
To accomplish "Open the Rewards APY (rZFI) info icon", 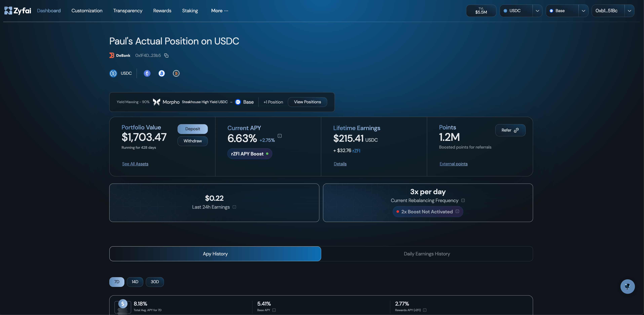I will pyautogui.click(x=425, y=310).
